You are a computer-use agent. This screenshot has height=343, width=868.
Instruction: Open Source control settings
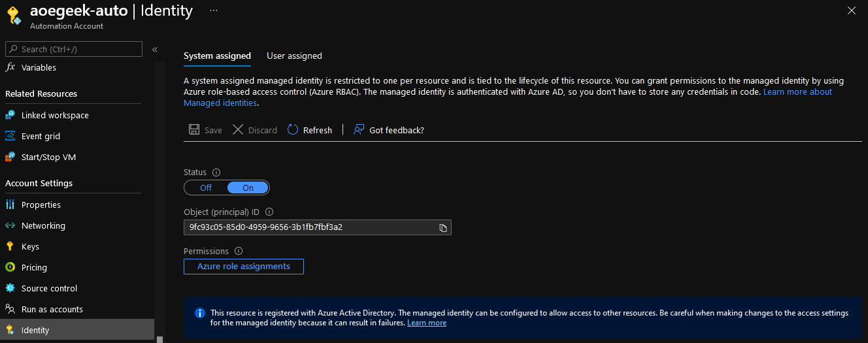pyautogui.click(x=49, y=288)
